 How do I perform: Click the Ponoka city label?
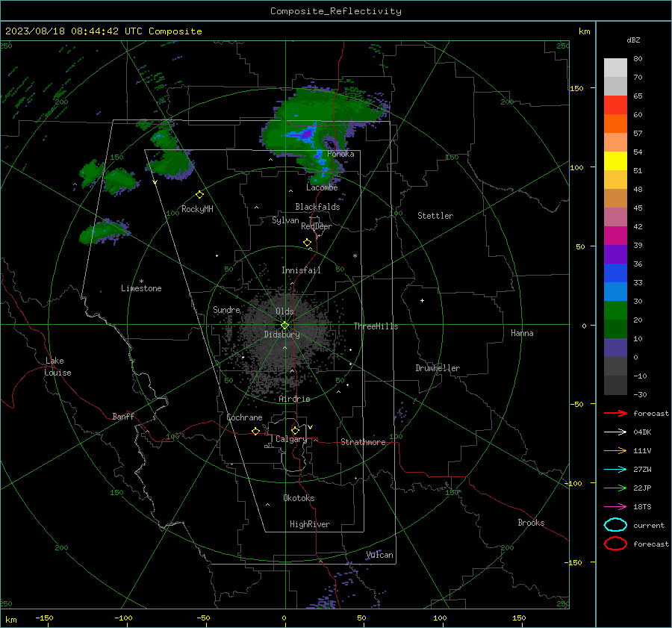point(340,154)
